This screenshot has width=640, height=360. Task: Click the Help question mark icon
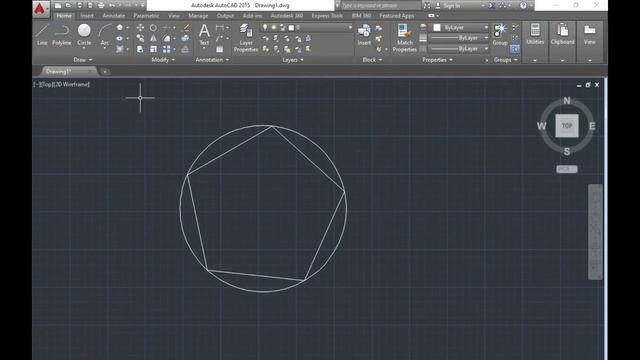[523, 5]
